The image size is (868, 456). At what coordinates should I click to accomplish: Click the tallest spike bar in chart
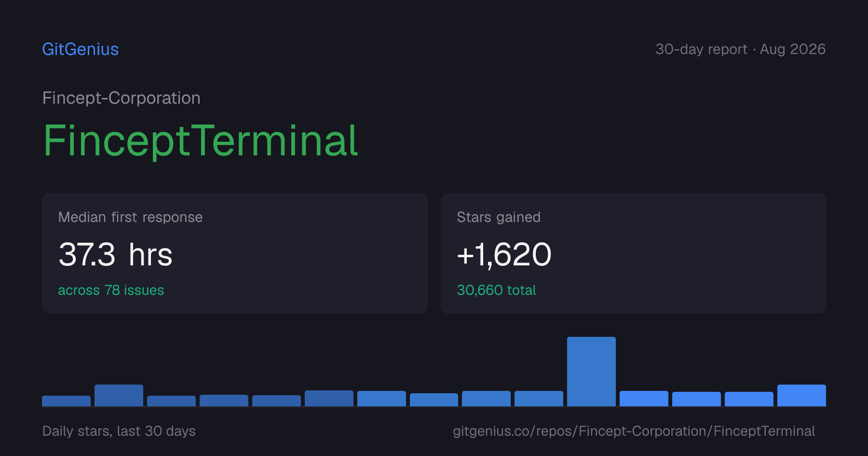pos(591,372)
